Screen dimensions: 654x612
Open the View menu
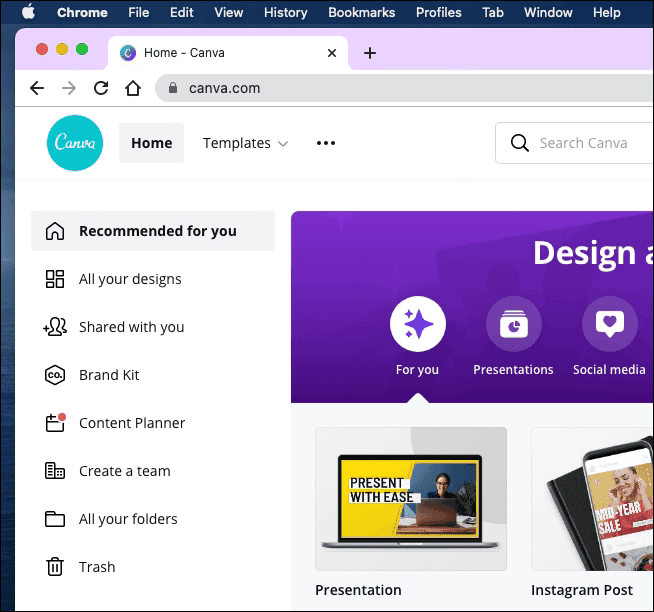click(229, 13)
